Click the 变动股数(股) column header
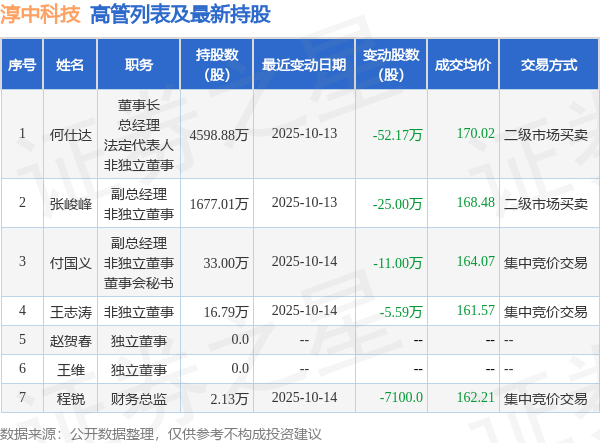 coord(391,65)
